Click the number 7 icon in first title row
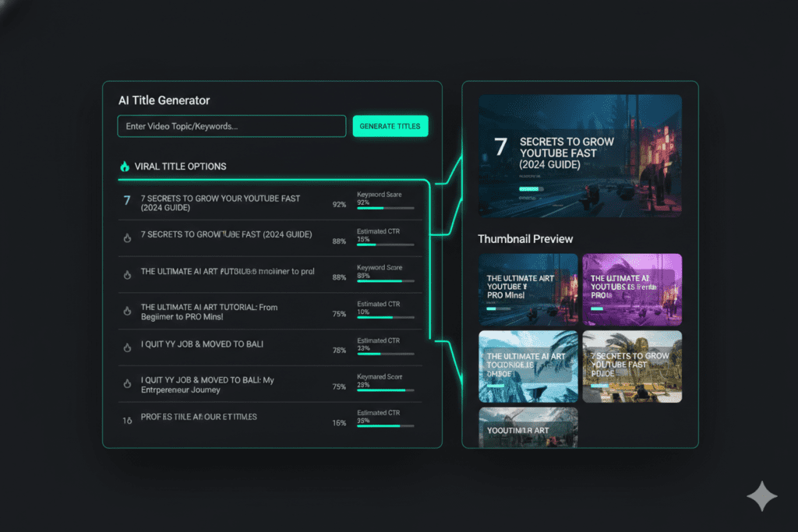The image size is (798, 532). click(x=127, y=201)
